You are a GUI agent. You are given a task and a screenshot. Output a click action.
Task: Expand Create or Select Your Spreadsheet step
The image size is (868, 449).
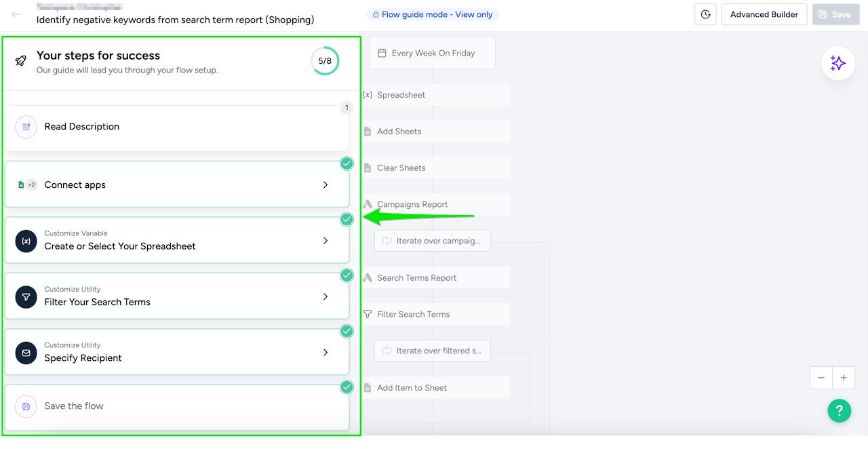(325, 241)
